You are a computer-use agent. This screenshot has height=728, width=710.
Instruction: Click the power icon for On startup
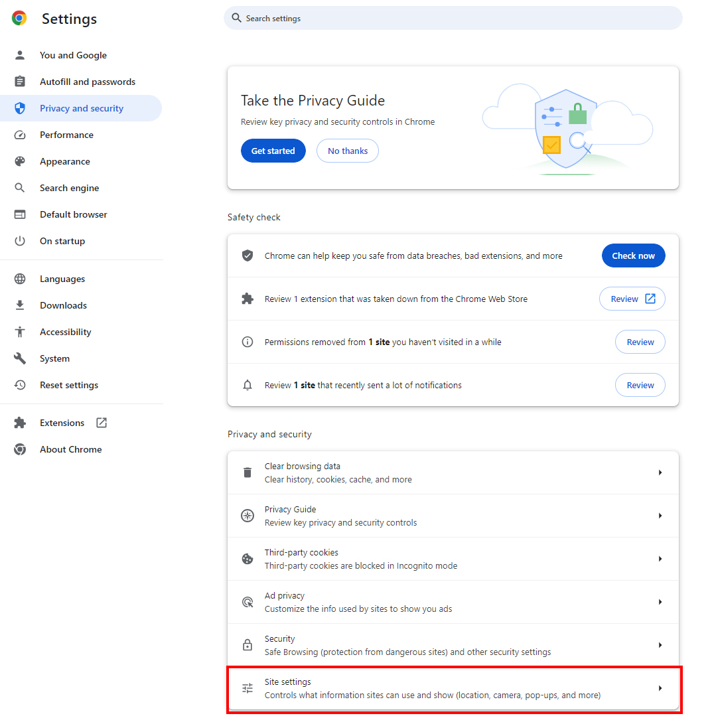tap(19, 241)
